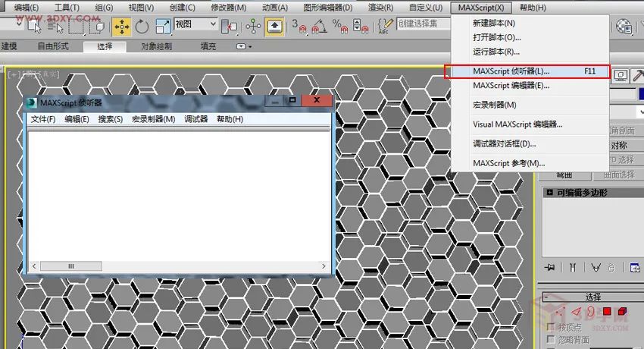The height and width of the screenshot is (349, 644).
Task: Click the Use Pivot Point Center icon
Action: [229, 27]
